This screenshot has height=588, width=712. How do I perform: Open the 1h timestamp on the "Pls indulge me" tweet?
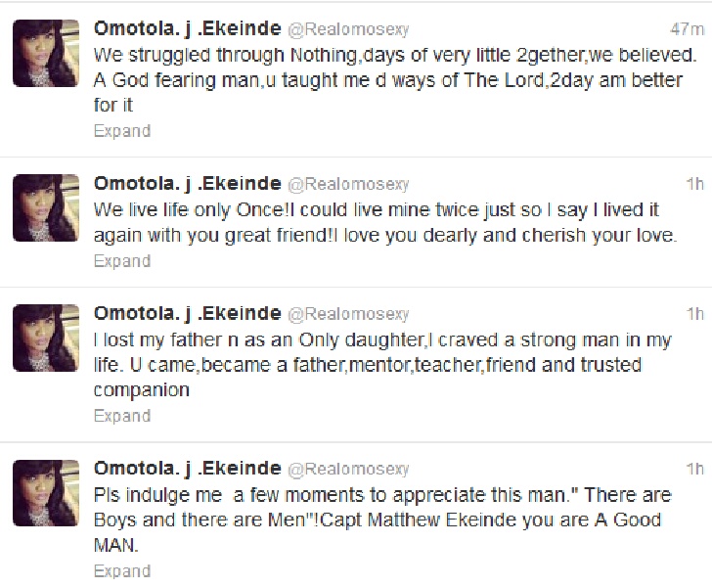pyautogui.click(x=695, y=470)
